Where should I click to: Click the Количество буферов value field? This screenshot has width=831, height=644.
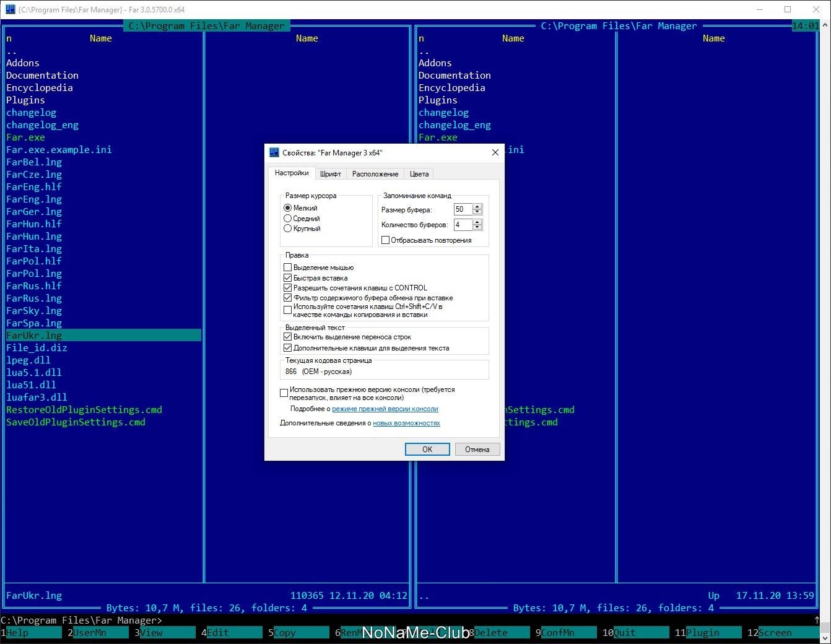(x=463, y=225)
